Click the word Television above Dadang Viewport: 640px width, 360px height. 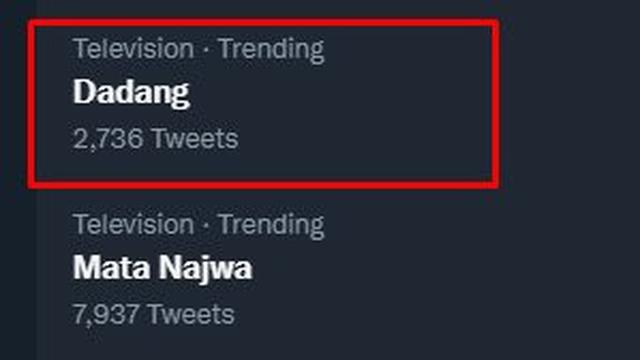[x=133, y=49]
